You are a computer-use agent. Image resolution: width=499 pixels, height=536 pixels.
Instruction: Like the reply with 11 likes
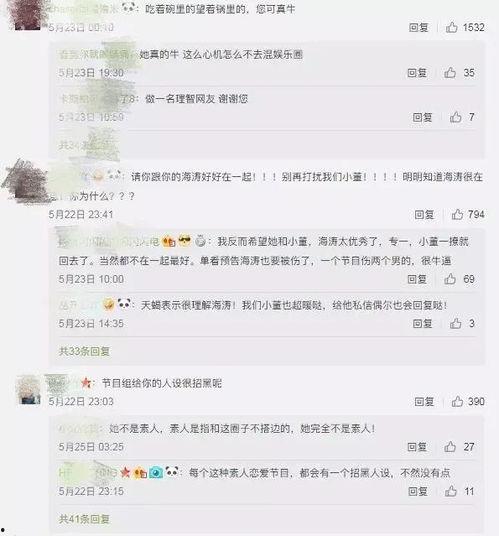(x=450, y=491)
